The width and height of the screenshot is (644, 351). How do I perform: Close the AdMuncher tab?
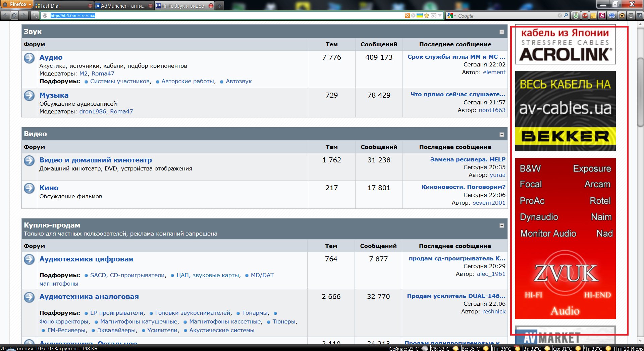[x=150, y=6]
